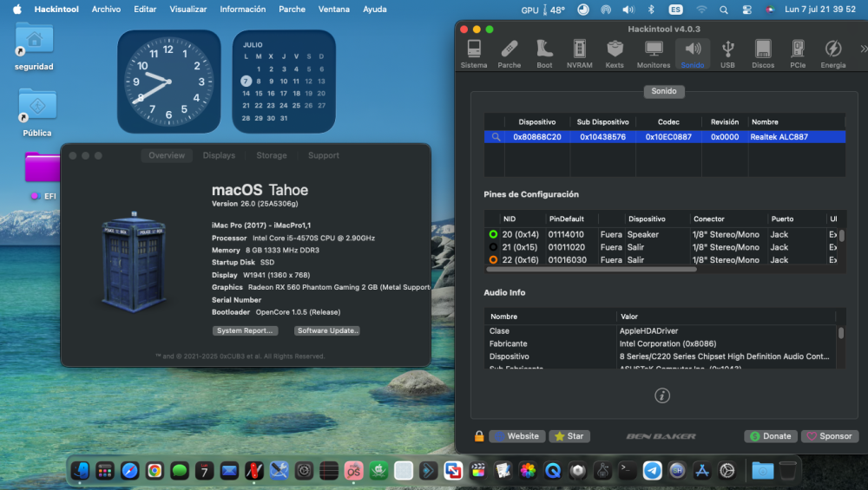Select the Clase AppleHDADriver row
The width and height of the screenshot is (868, 490).
point(661,330)
